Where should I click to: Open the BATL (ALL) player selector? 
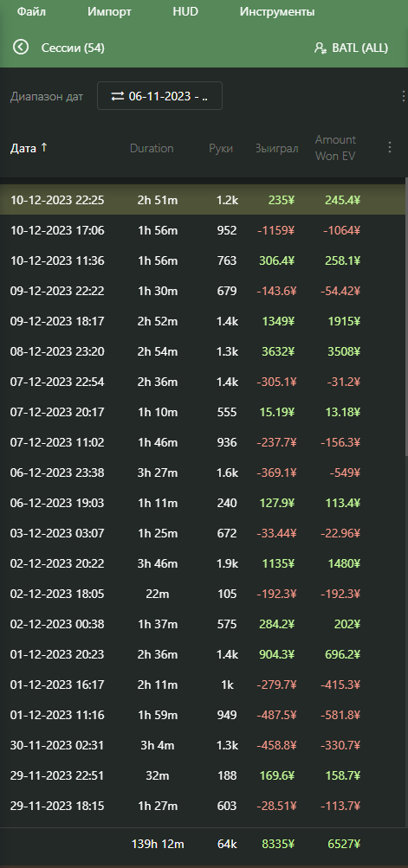[x=351, y=48]
